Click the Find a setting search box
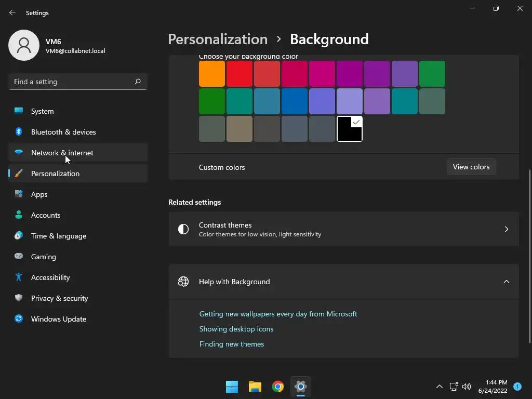This screenshot has width=532, height=399. (73, 82)
